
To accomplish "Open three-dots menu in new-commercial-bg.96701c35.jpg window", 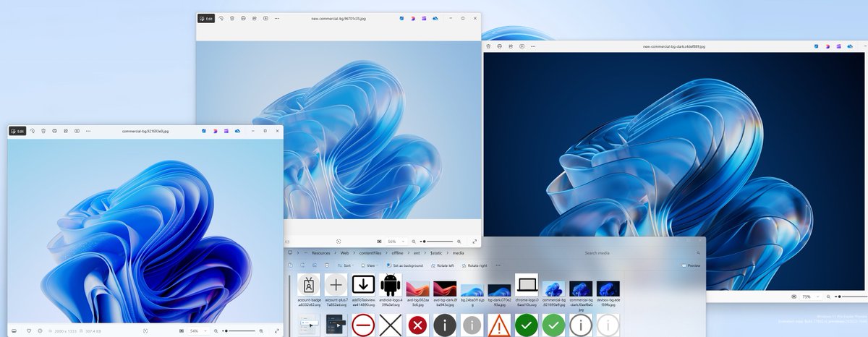I will pos(276,18).
